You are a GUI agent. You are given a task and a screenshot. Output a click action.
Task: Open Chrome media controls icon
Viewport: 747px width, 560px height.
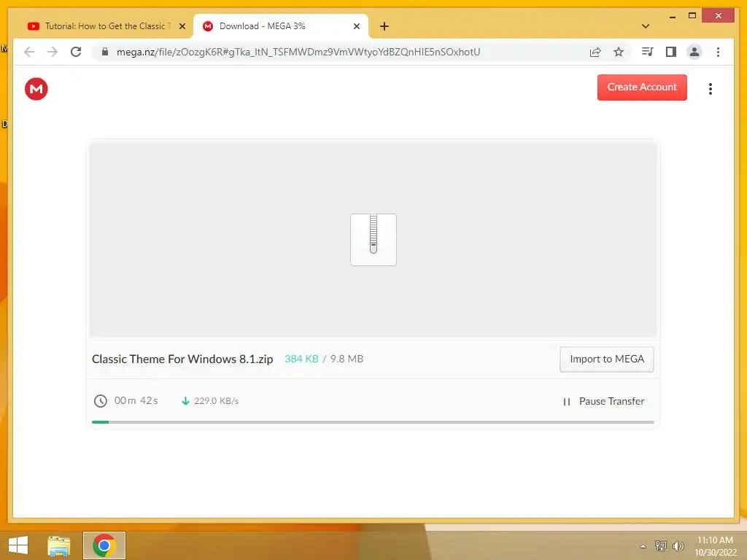tap(647, 52)
